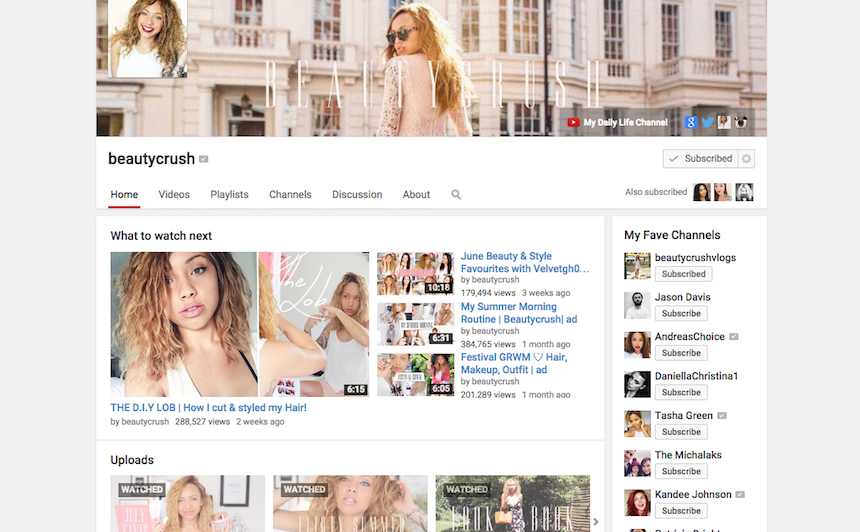Viewport: 860px width, 532px height.
Task: Subscribe to Jason Davis channel
Action: click(681, 313)
